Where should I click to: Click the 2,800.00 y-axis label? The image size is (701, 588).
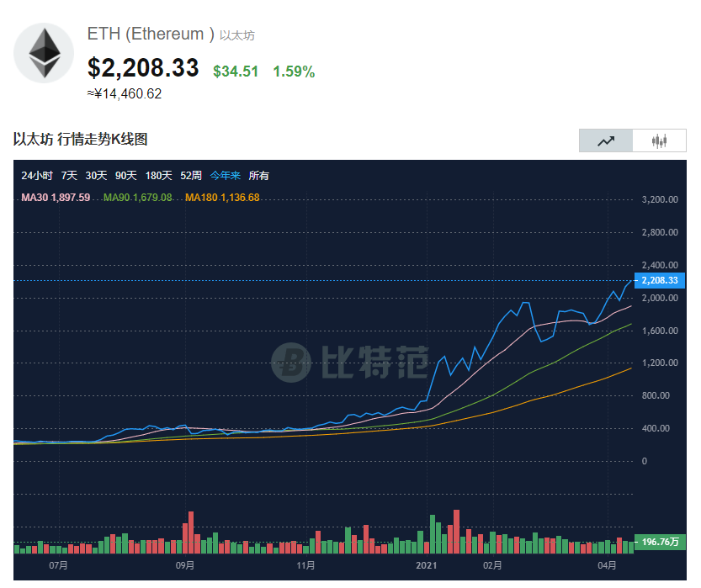pyautogui.click(x=660, y=232)
